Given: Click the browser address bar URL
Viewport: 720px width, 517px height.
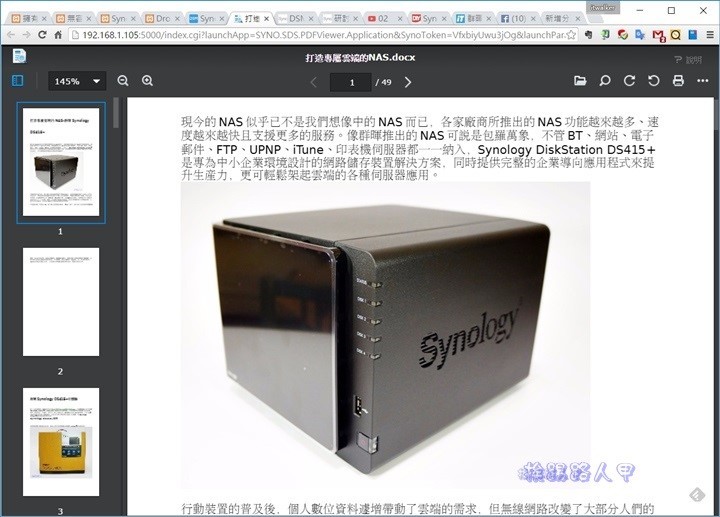Looking at the screenshot, I should point(323,35).
